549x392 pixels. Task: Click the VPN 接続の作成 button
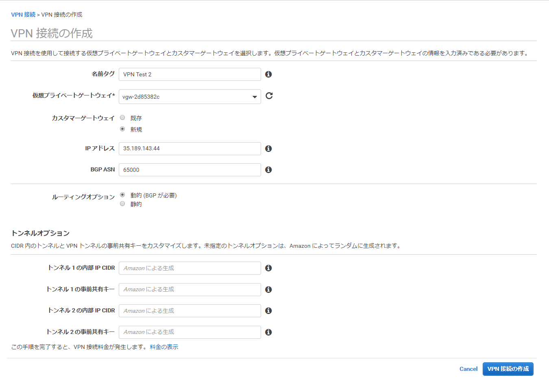[508, 369]
